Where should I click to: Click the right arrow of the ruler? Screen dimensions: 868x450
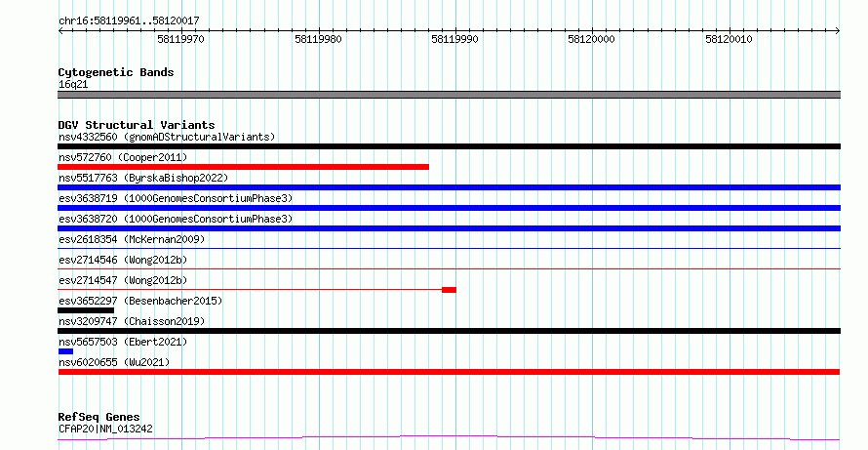click(x=838, y=31)
